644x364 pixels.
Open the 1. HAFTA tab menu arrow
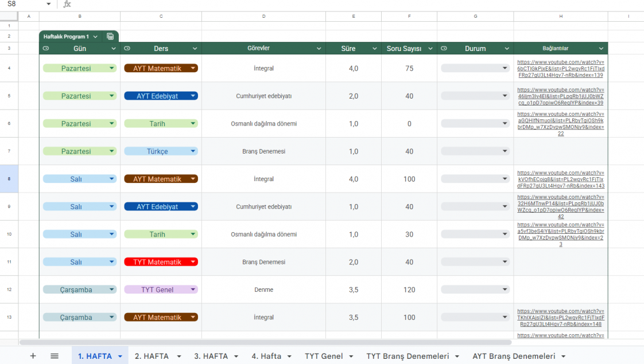(x=120, y=357)
